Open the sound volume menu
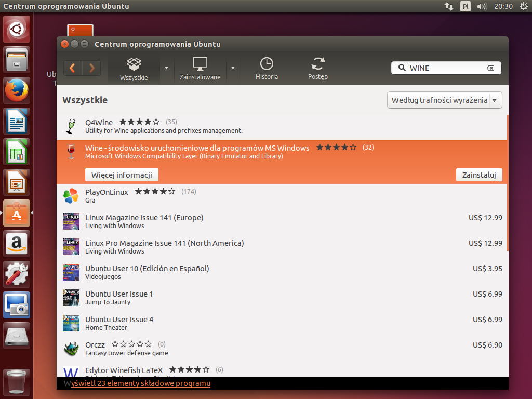 tap(482, 6)
